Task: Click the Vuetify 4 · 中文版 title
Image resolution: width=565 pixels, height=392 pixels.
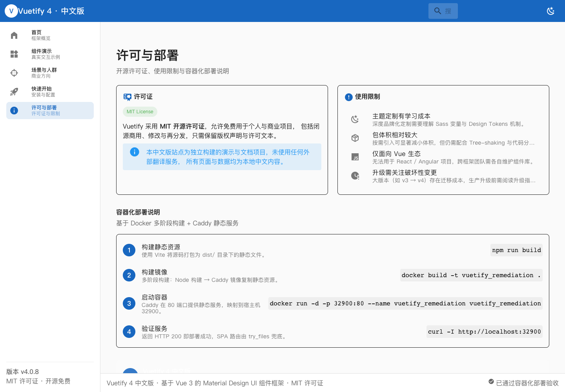Action: (51, 11)
